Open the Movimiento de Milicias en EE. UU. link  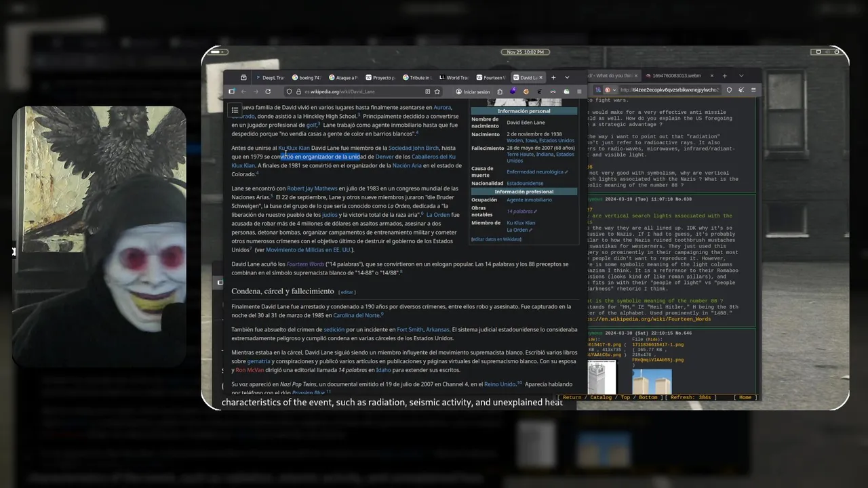308,249
